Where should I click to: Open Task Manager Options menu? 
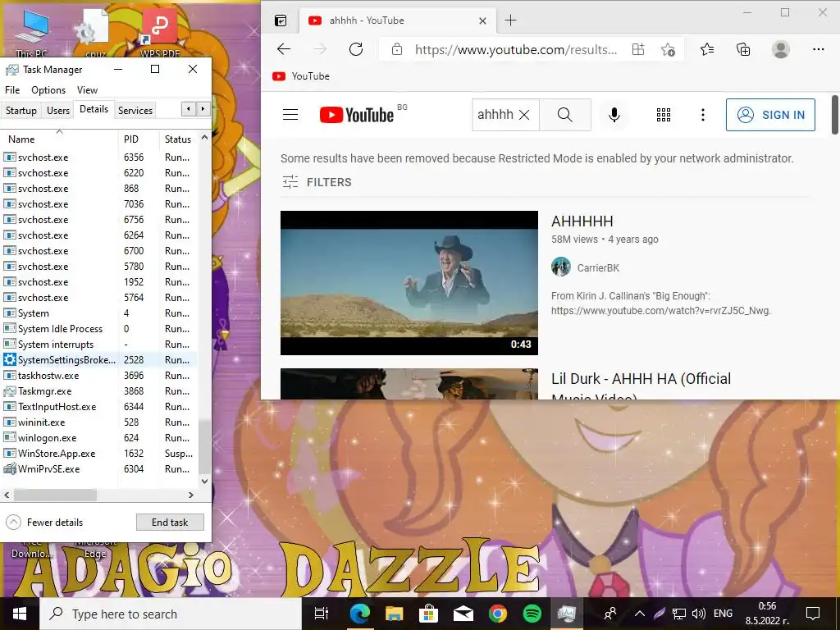pyautogui.click(x=48, y=90)
